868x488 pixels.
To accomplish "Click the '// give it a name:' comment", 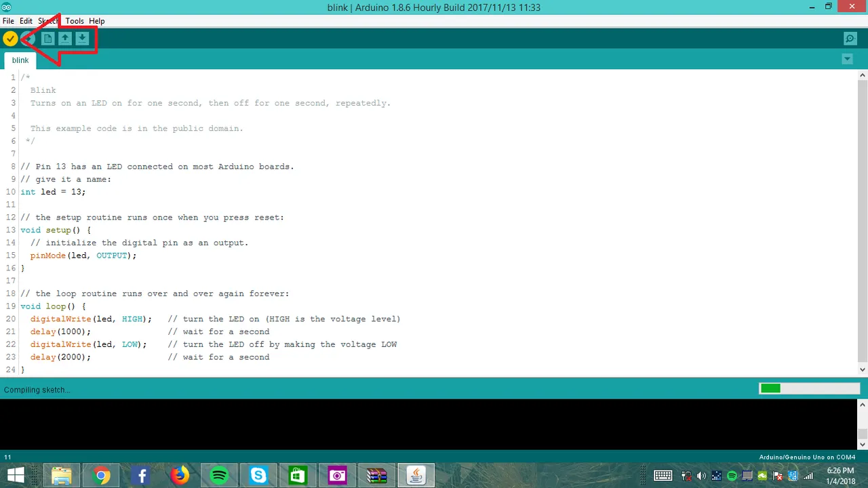I will click(66, 179).
